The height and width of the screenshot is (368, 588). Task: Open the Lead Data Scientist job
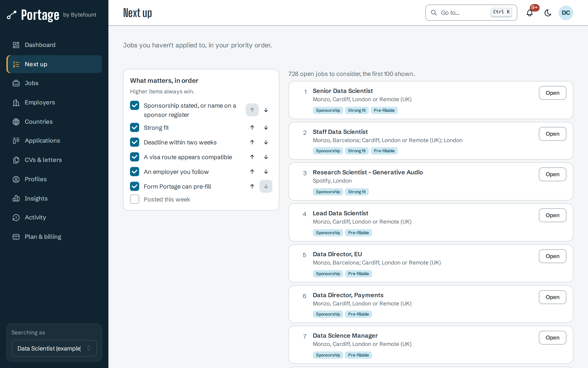tap(552, 215)
